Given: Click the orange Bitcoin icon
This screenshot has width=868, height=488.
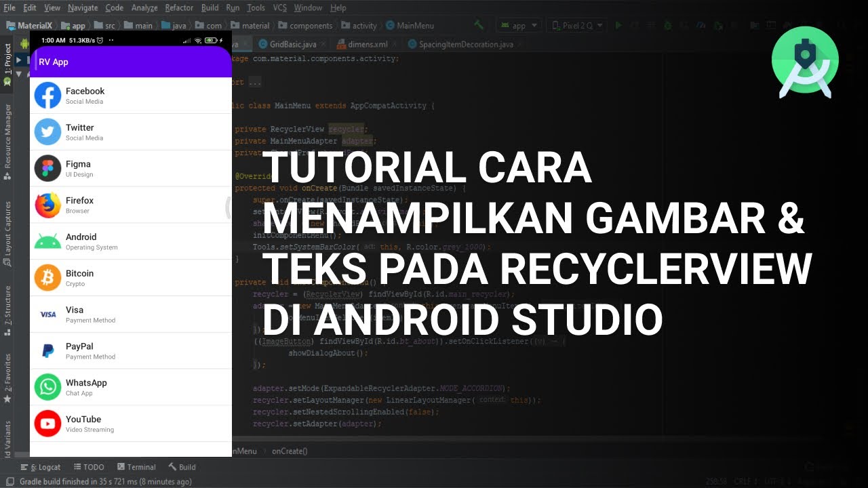Looking at the screenshot, I should 47,278.
